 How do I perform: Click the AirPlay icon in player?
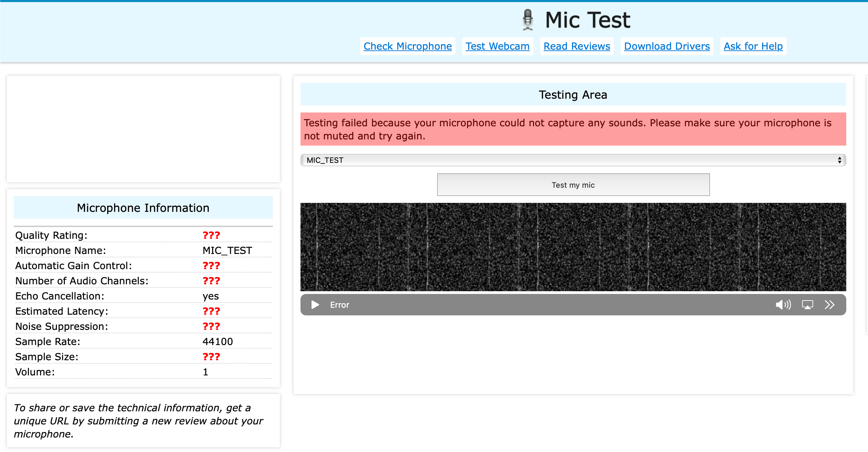tap(807, 305)
